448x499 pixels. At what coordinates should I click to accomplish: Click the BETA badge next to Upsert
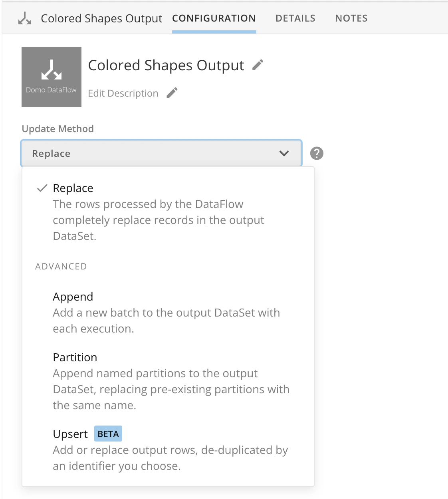pyautogui.click(x=108, y=434)
